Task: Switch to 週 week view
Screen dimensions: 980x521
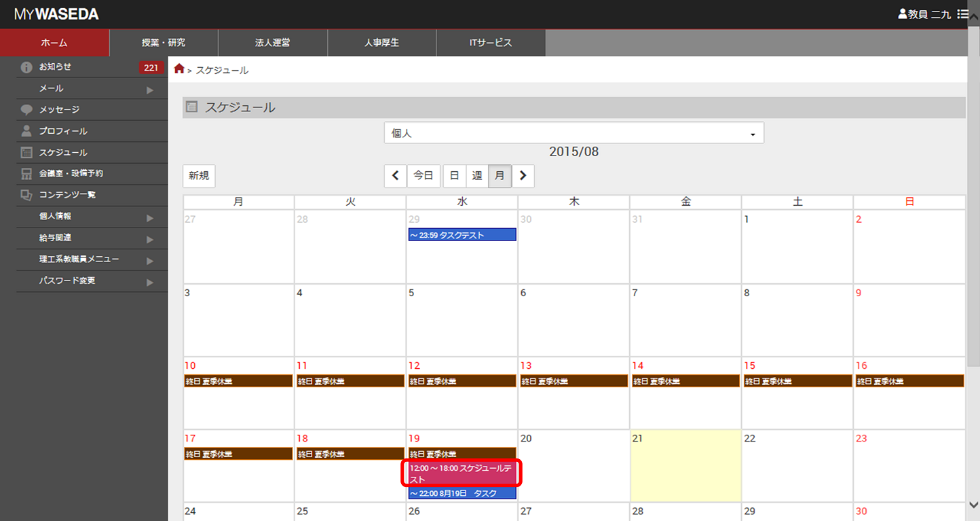Action: pyautogui.click(x=477, y=176)
